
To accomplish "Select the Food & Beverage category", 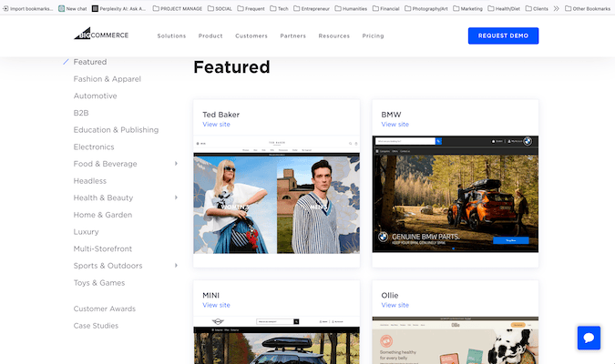I will coord(105,164).
